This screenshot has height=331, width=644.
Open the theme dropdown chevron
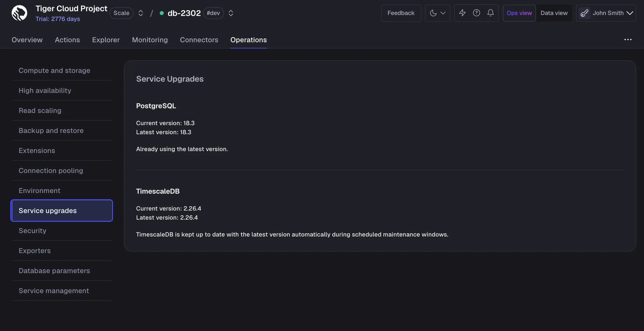443,13
